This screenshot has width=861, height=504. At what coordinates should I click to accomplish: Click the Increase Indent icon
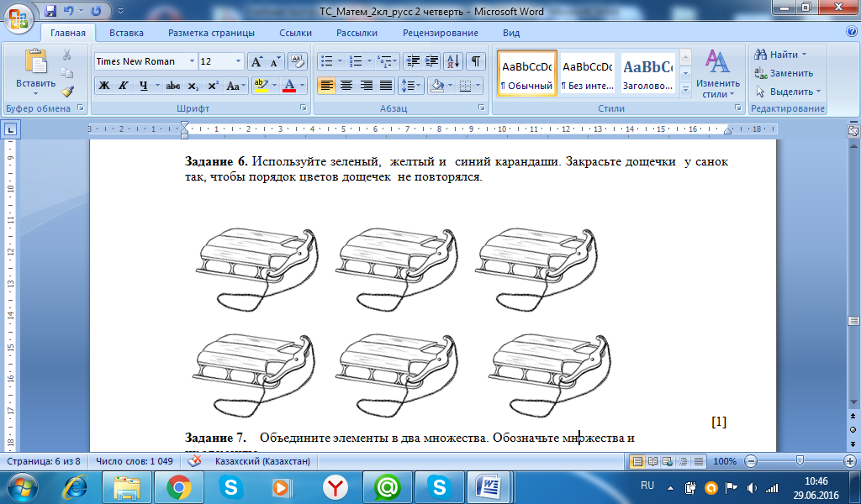pos(432,61)
